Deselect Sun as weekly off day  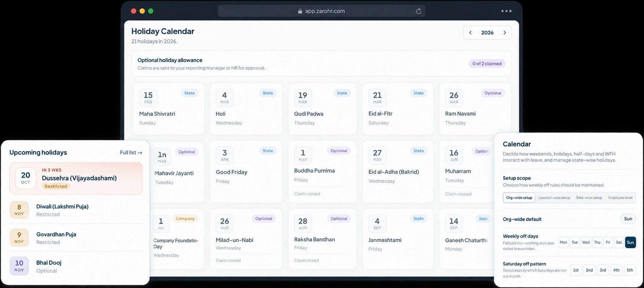630,242
